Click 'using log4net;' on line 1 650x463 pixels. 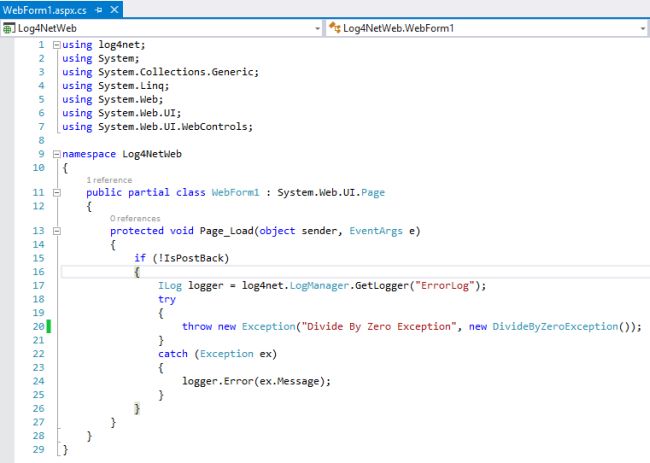click(x=104, y=45)
